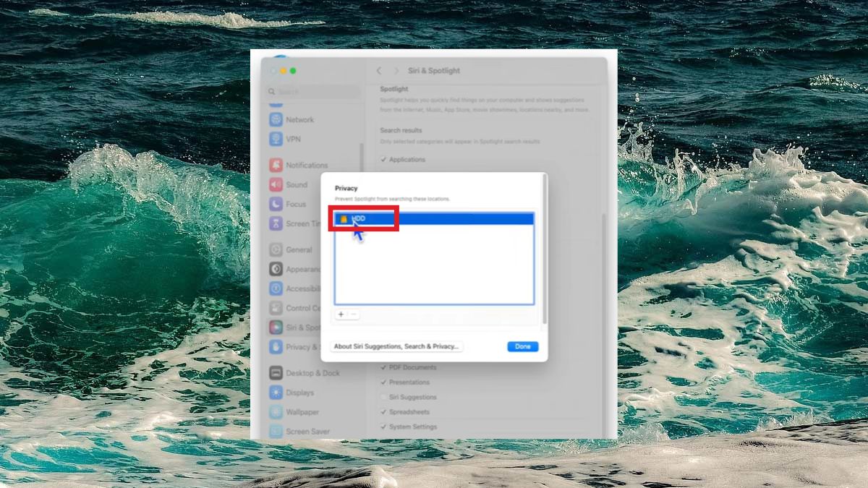Select the Screen Saver sidebar icon
The height and width of the screenshot is (488, 868).
click(276, 432)
